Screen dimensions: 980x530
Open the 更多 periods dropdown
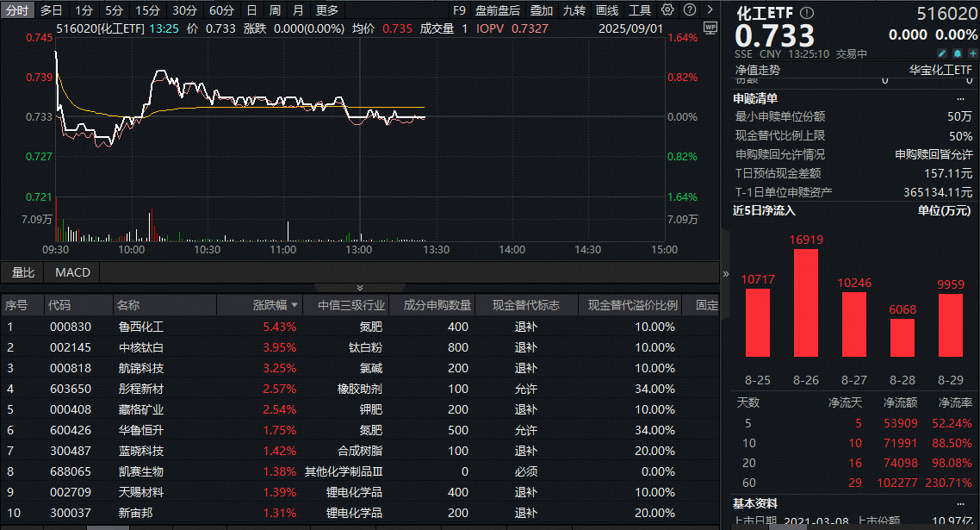pyautogui.click(x=326, y=9)
